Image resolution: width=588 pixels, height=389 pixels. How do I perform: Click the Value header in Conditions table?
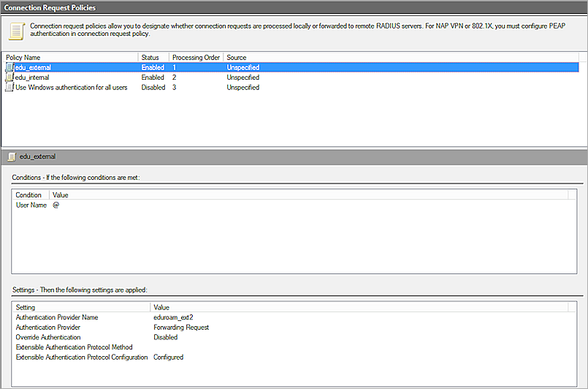coord(60,195)
